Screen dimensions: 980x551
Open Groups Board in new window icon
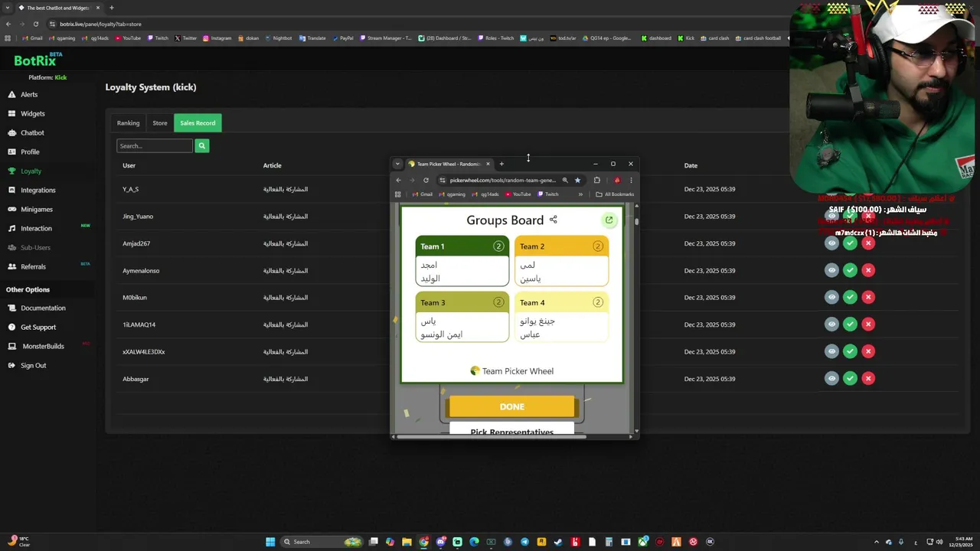click(609, 220)
